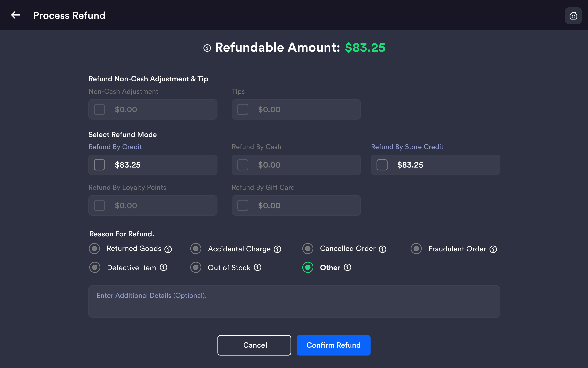Enable the Refund By Cash checkbox
588x368 pixels.
(243, 165)
